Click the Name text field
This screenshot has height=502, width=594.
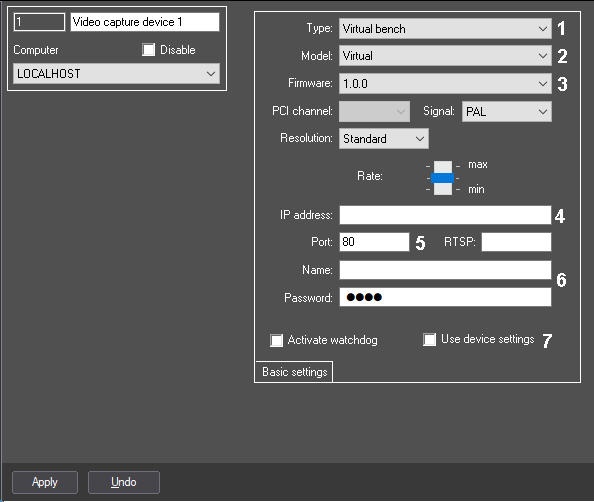tap(445, 270)
